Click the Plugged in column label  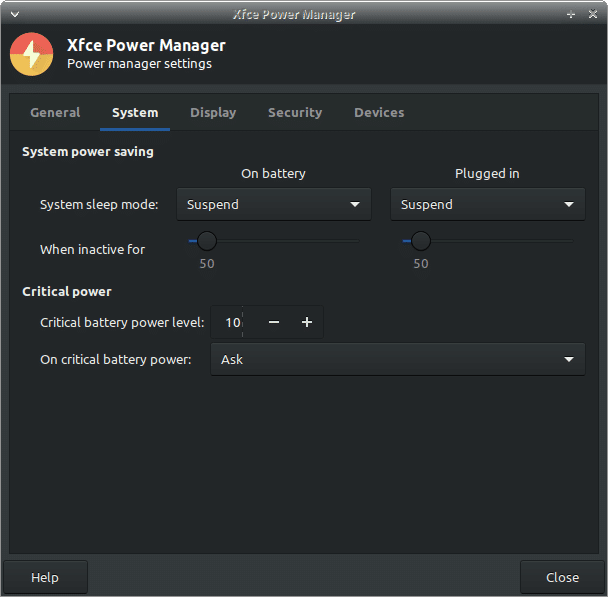coord(487,174)
